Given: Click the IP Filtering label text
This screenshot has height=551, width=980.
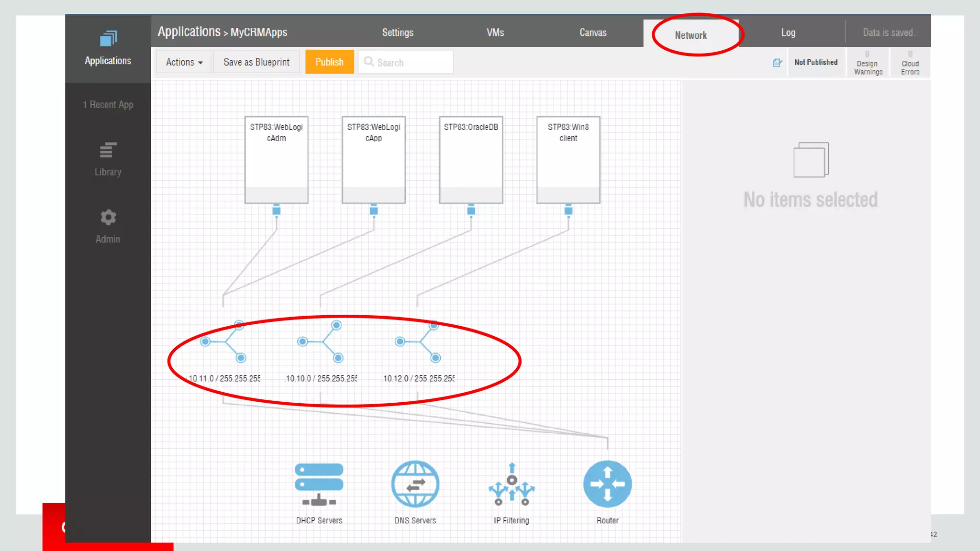Looking at the screenshot, I should [x=512, y=520].
